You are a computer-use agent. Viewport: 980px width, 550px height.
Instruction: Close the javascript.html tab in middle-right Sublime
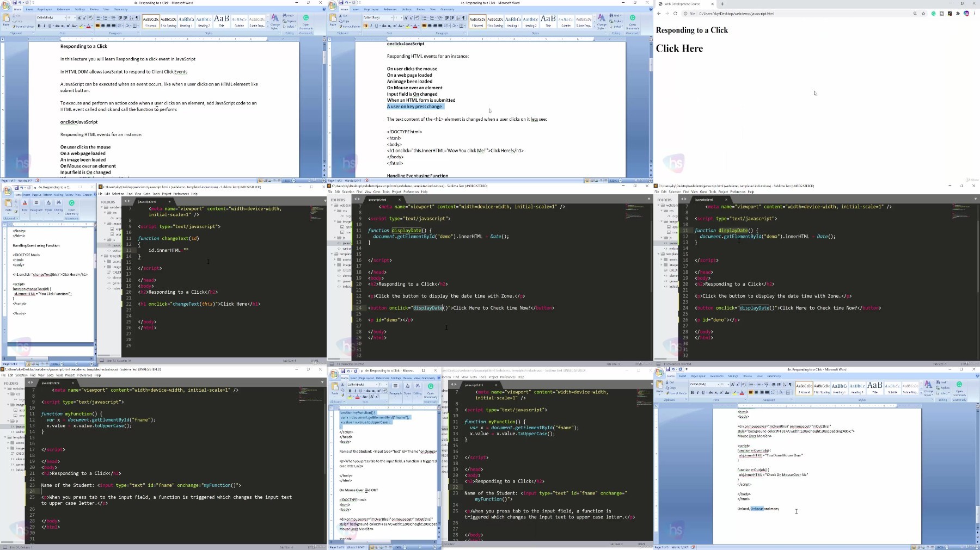click(726, 200)
